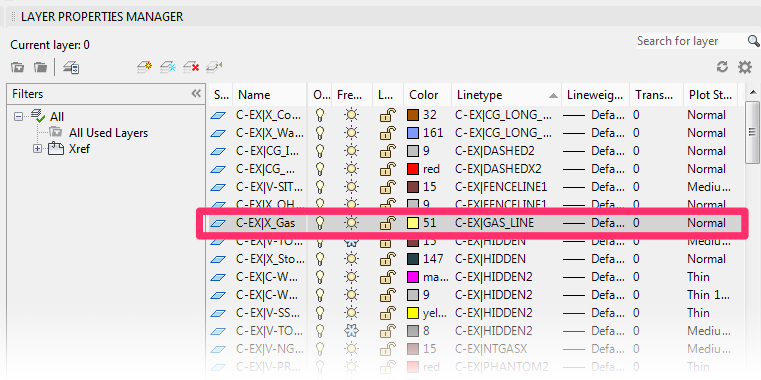761x380 pixels.
Task: Change color 32 swatch of C-EX|X_Co
Action: [413, 116]
